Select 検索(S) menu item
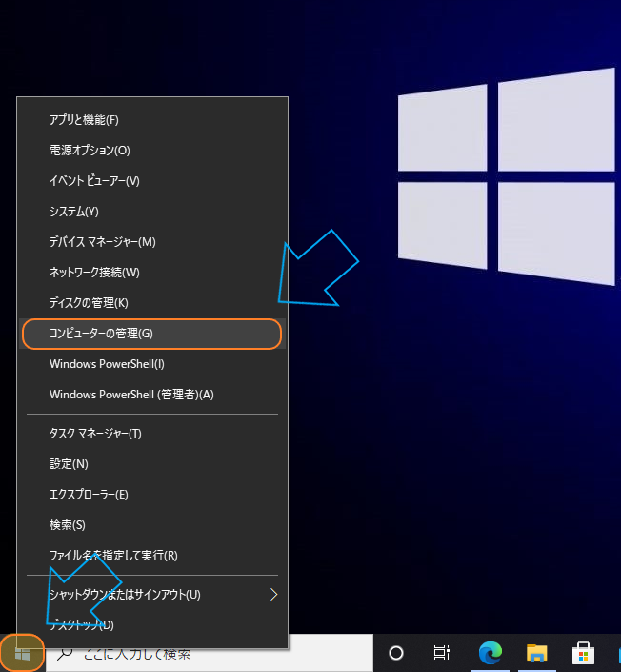This screenshot has width=621, height=672. point(152,525)
